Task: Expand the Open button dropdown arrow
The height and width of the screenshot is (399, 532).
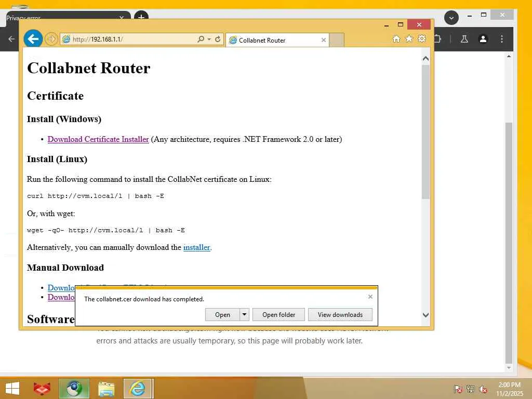Action: [x=244, y=315]
